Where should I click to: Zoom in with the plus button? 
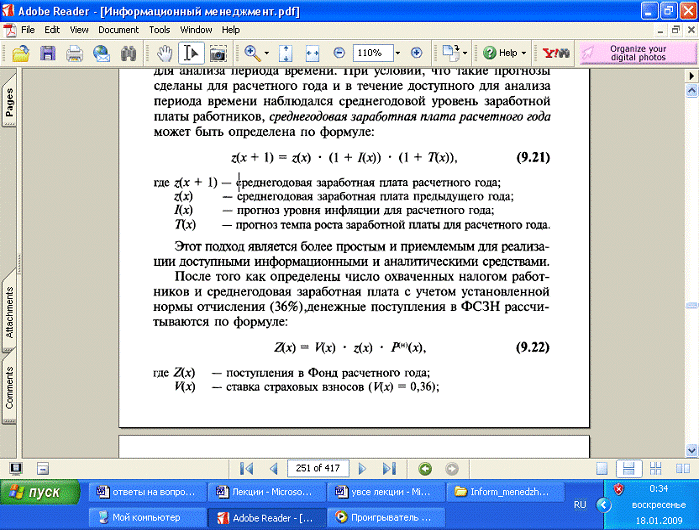tap(416, 53)
